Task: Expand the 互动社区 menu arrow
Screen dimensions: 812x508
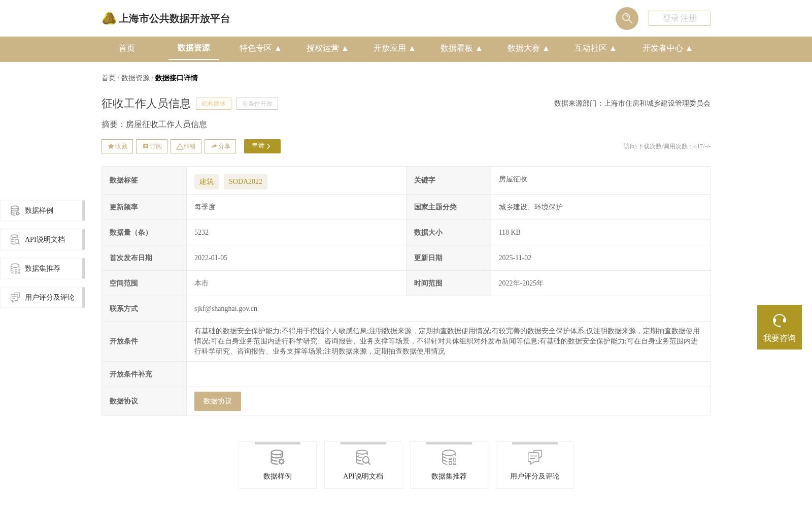Action: coord(613,48)
